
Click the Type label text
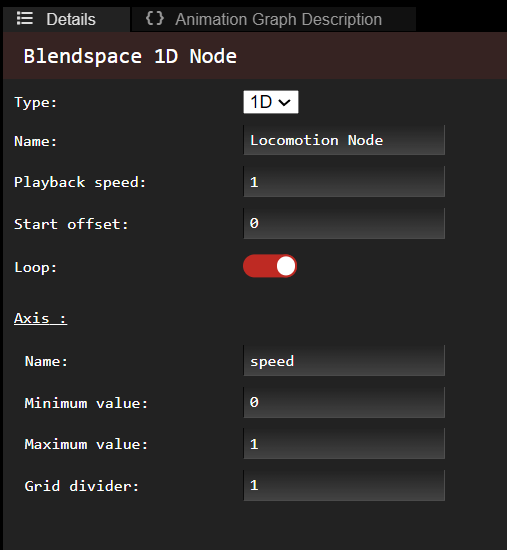[35, 102]
